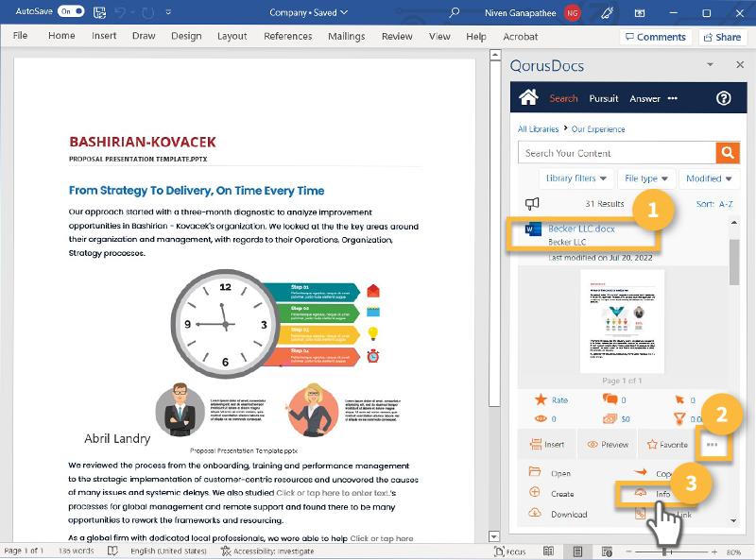The height and width of the screenshot is (560, 756).
Task: Select the Answer tab in QorusDocs
Action: pos(644,98)
